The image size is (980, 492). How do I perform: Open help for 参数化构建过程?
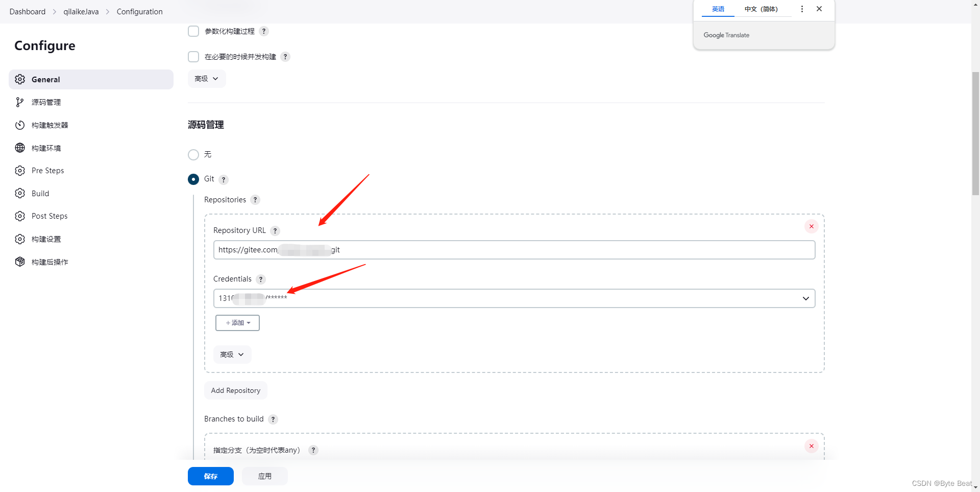pyautogui.click(x=264, y=31)
